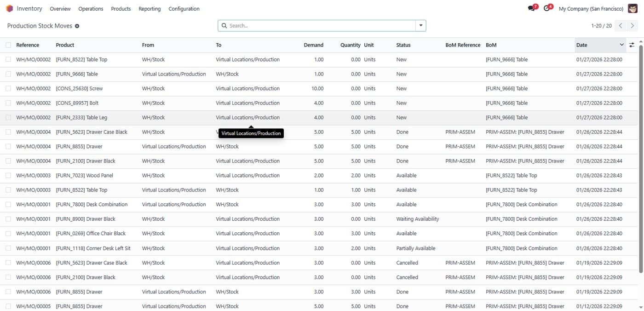The height and width of the screenshot is (311, 644).
Task: Sort by the From column header
Action: [148, 45]
